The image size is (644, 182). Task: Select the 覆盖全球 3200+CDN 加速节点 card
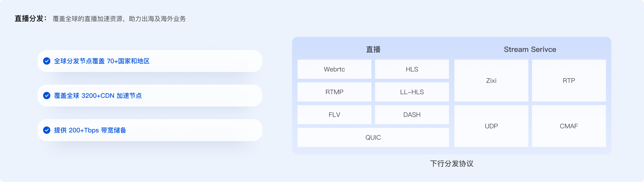[x=150, y=96]
